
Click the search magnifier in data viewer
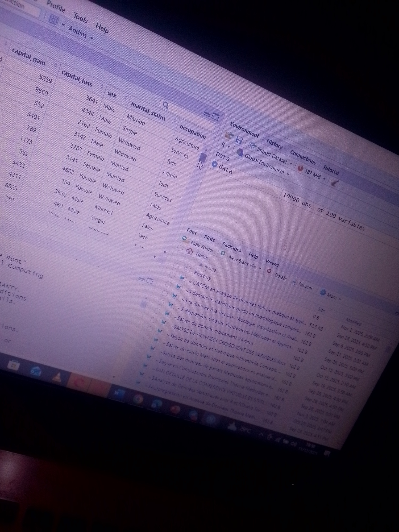(165, 106)
